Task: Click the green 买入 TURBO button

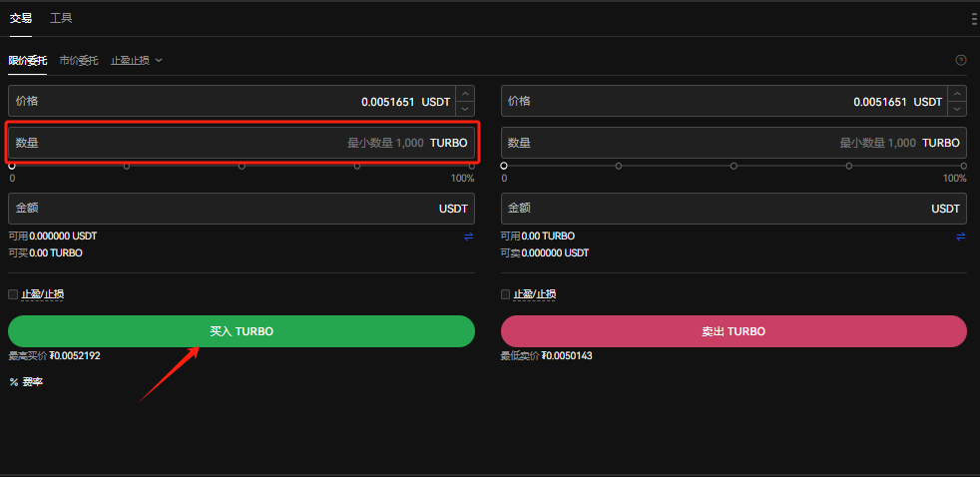Action: pos(242,331)
